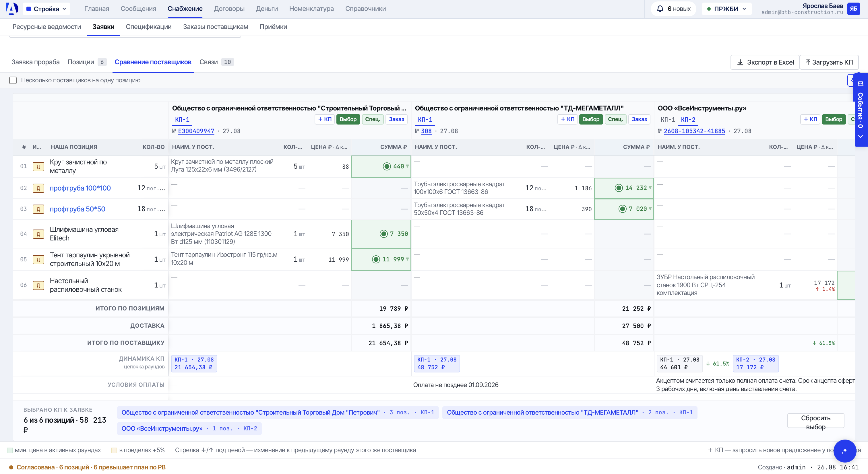This screenshot has width=868, height=474.
Task: Select the 440 sum radio for Круг зачистной
Action: click(x=386, y=166)
